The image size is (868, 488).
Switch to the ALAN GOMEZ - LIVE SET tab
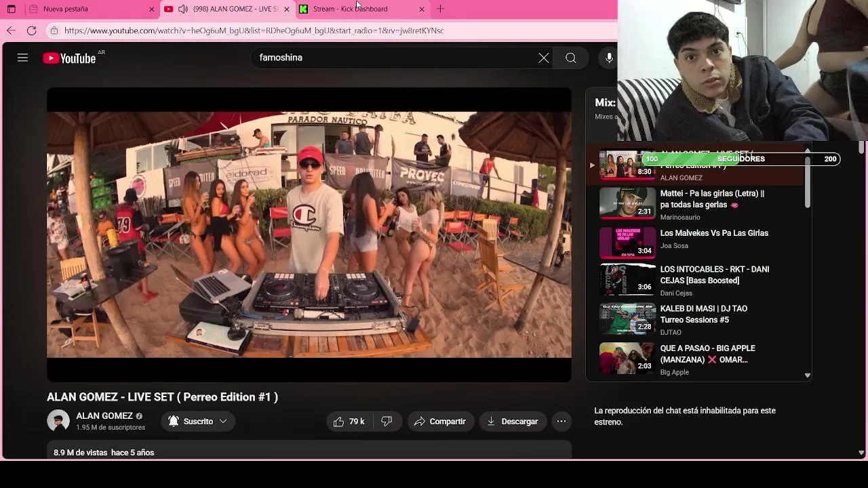pyautogui.click(x=227, y=9)
